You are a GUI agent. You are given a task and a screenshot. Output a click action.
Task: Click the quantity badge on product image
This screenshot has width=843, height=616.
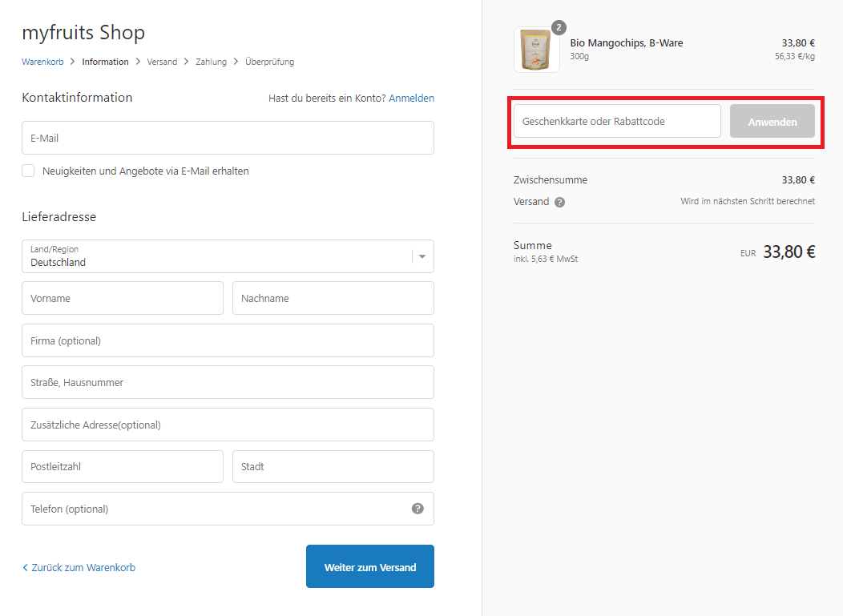coord(559,27)
